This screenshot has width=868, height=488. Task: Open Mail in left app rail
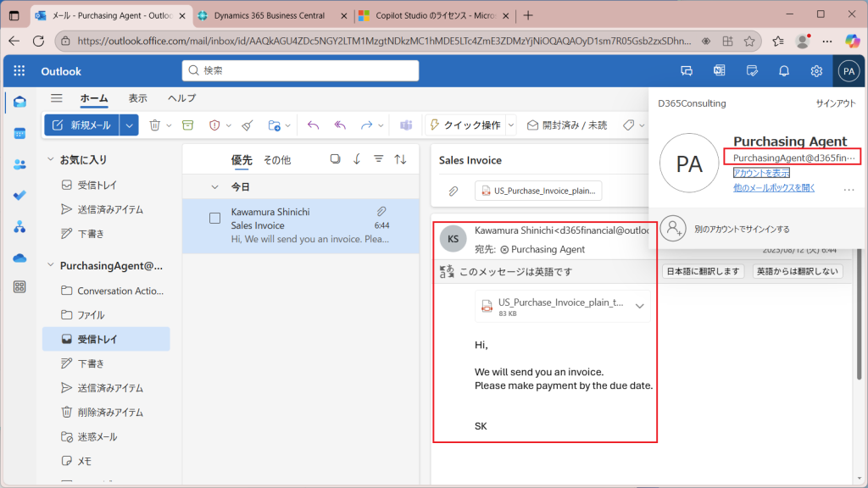[20, 103]
